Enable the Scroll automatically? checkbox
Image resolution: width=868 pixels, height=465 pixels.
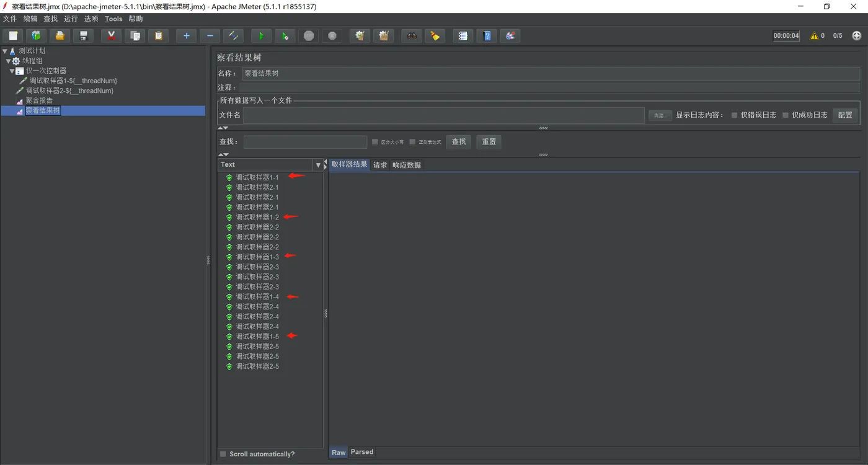click(x=224, y=454)
